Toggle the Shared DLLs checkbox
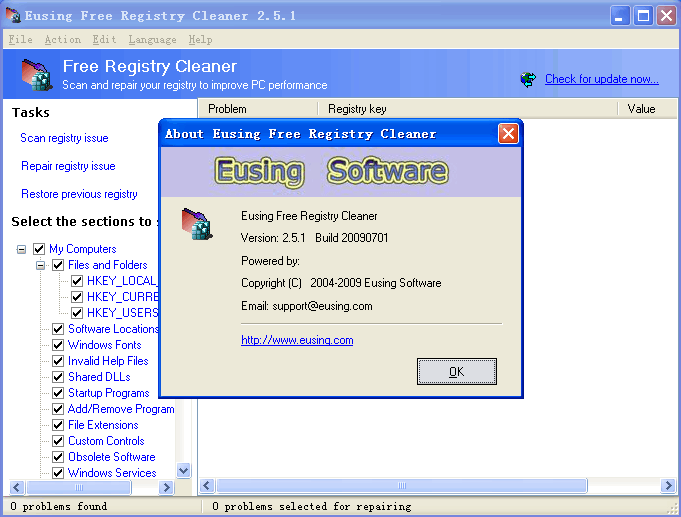681x517 pixels. [x=58, y=377]
